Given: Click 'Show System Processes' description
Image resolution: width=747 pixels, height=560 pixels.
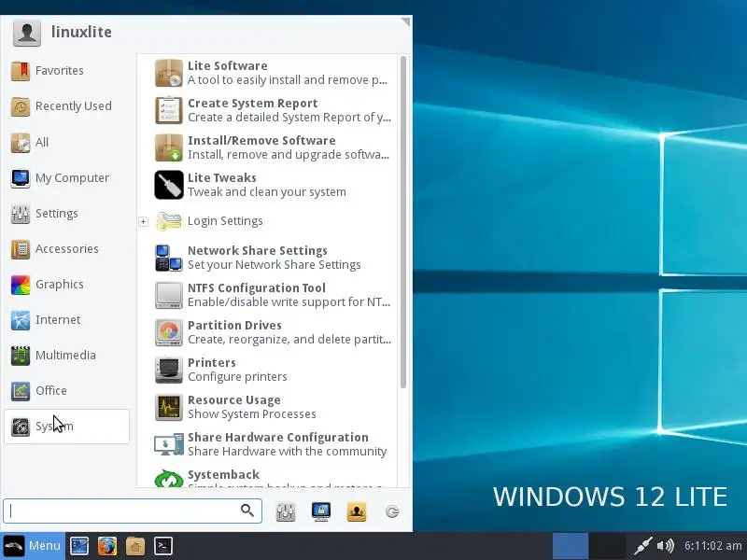Looking at the screenshot, I should pos(251,414).
